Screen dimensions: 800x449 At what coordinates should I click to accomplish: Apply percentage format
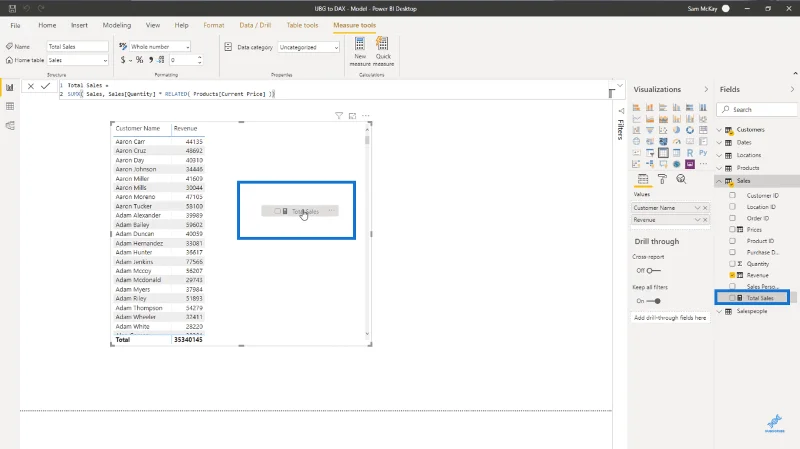(x=139, y=60)
